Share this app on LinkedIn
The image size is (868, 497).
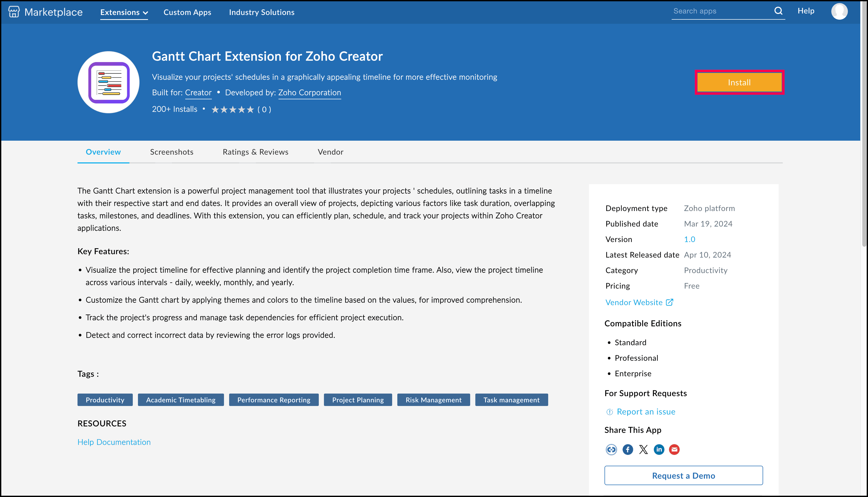[659, 450]
